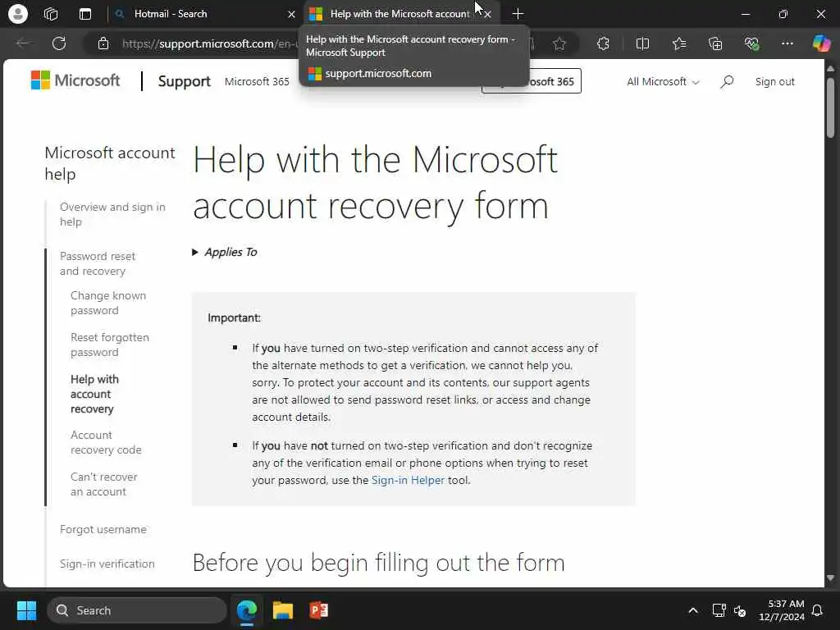The image size is (840, 630).
Task: Open Reset forgotten password article
Action: point(110,345)
